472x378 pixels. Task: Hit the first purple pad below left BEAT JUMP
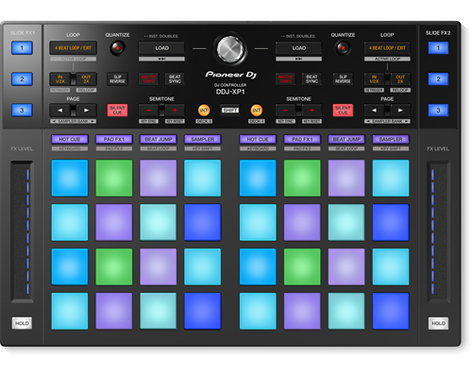pyautogui.click(x=158, y=178)
